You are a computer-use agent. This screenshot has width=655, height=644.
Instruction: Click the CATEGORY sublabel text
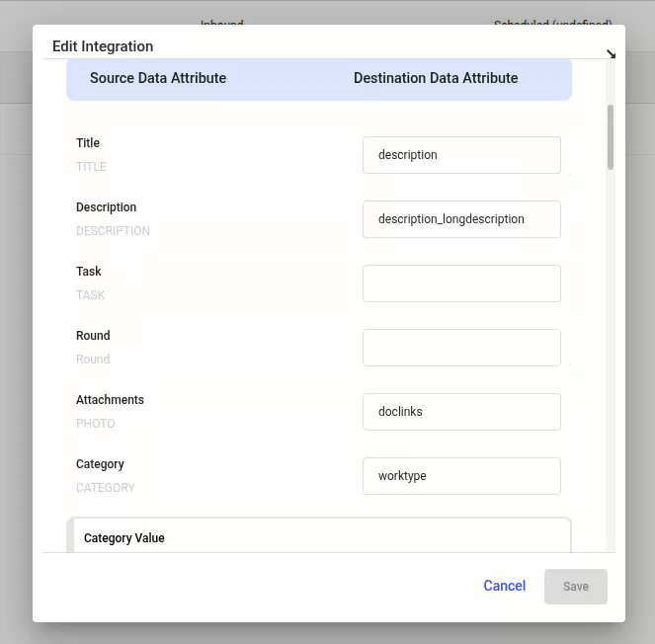[106, 488]
